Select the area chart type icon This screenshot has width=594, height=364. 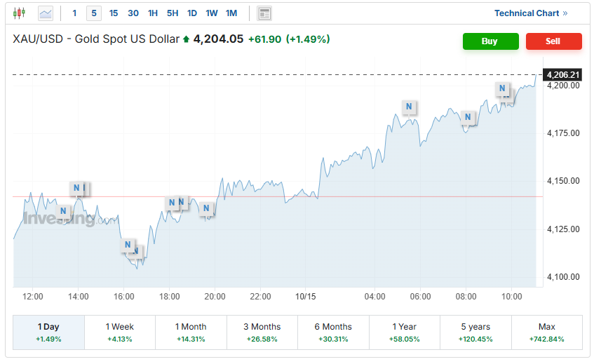pyautogui.click(x=46, y=13)
